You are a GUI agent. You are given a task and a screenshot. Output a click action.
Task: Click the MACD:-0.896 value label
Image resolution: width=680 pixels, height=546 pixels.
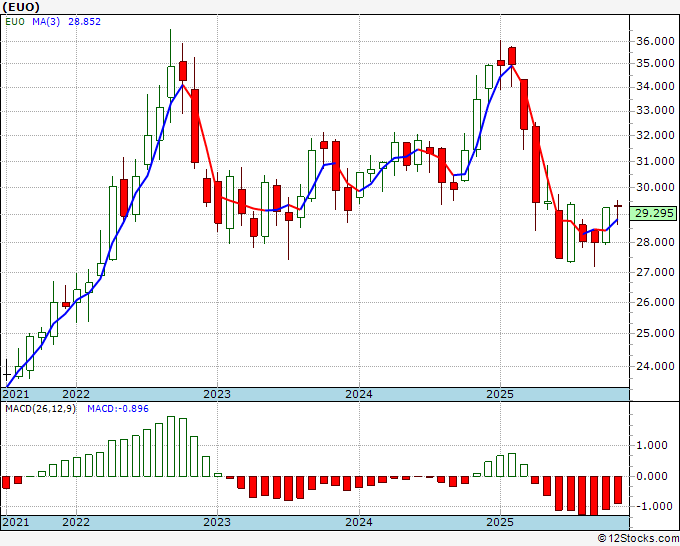click(x=118, y=409)
